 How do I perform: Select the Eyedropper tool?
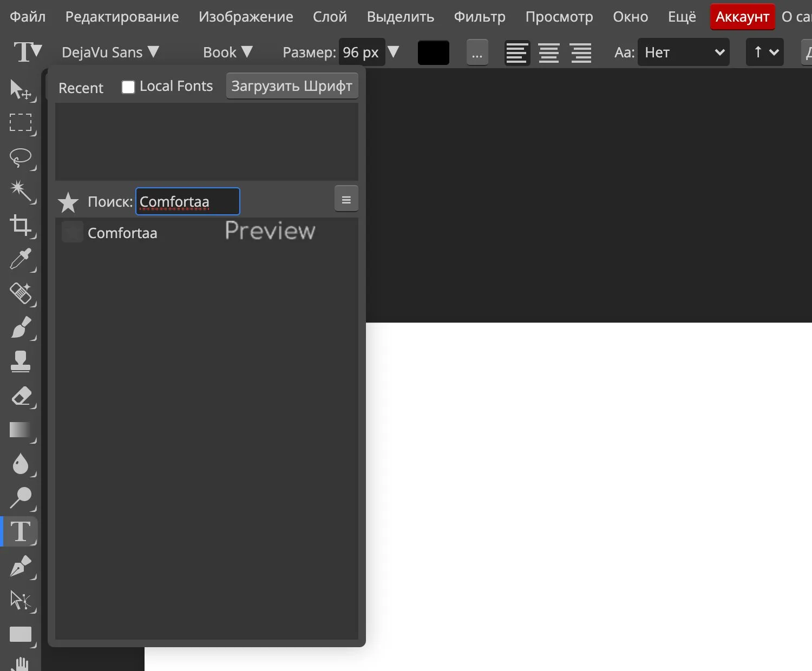(21, 259)
